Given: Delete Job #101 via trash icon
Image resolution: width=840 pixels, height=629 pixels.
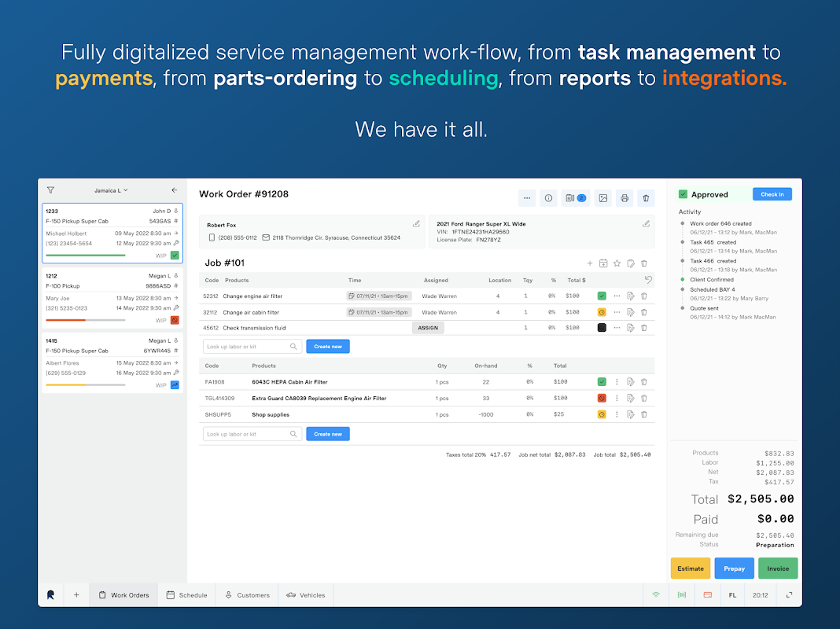Looking at the screenshot, I should coord(644,263).
